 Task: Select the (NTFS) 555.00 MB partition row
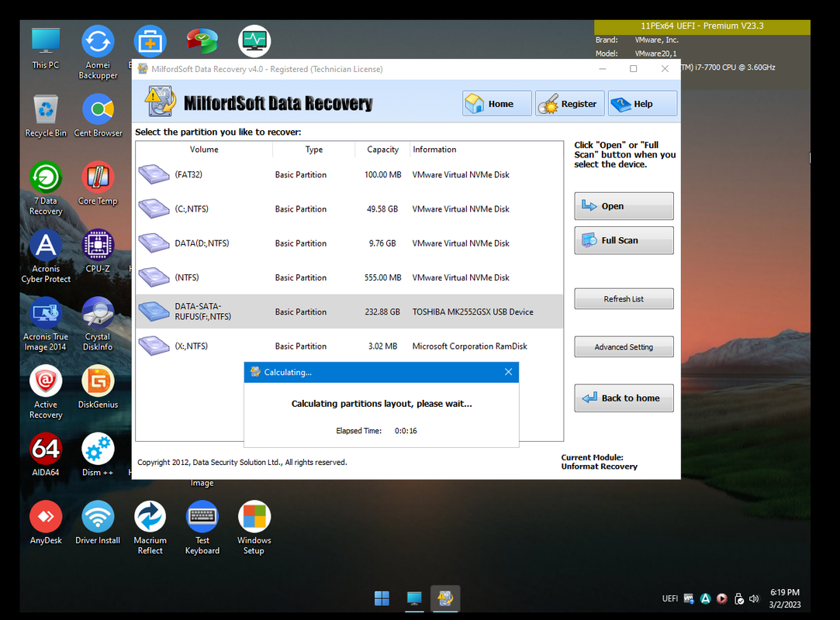(349, 277)
